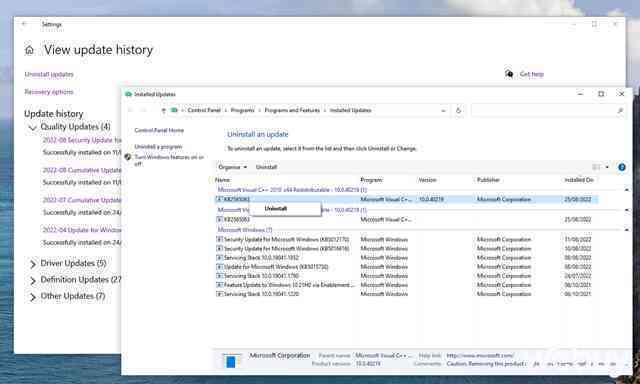Select Security Update KB5012170 row
640x384 pixels.
pos(406,240)
